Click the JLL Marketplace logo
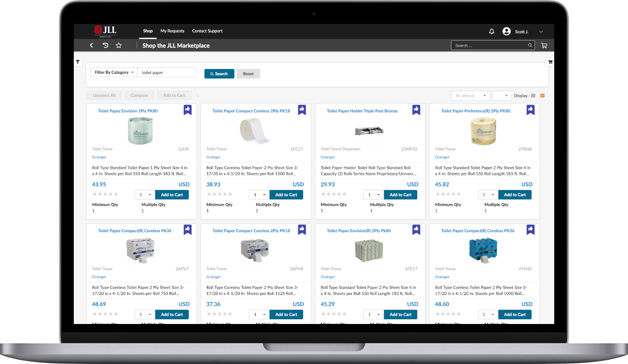The height and width of the screenshot is (364, 628). 105,31
